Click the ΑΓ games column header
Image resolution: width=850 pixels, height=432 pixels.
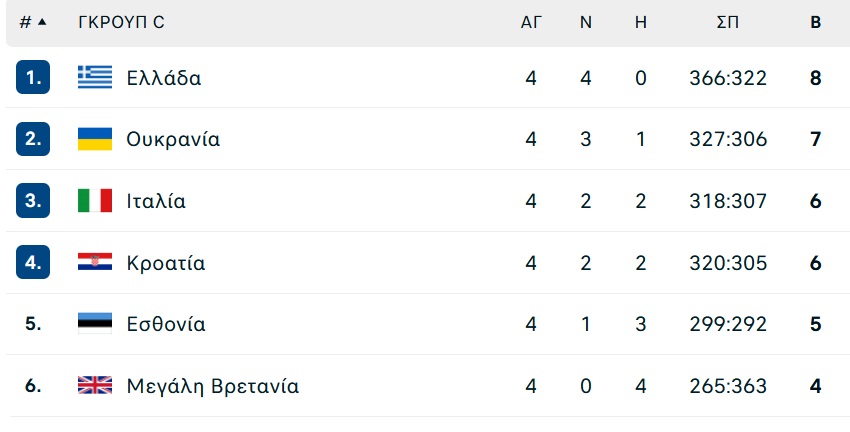click(x=531, y=22)
